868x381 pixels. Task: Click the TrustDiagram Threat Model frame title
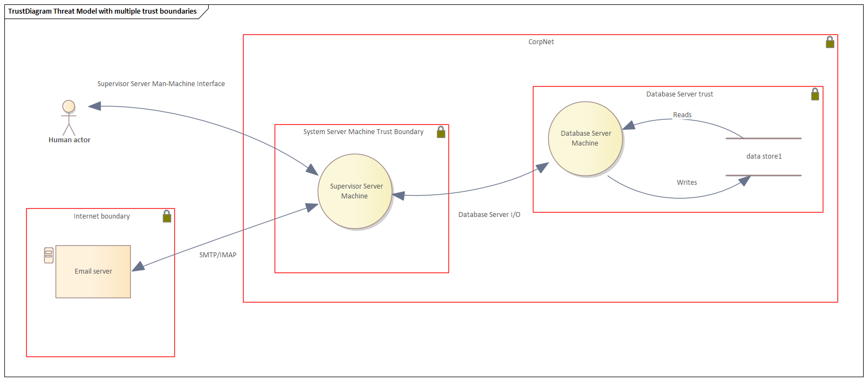(102, 11)
